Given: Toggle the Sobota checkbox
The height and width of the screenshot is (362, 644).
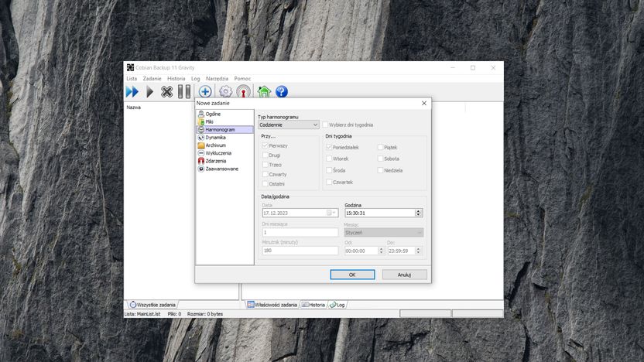Looking at the screenshot, I should click(380, 159).
